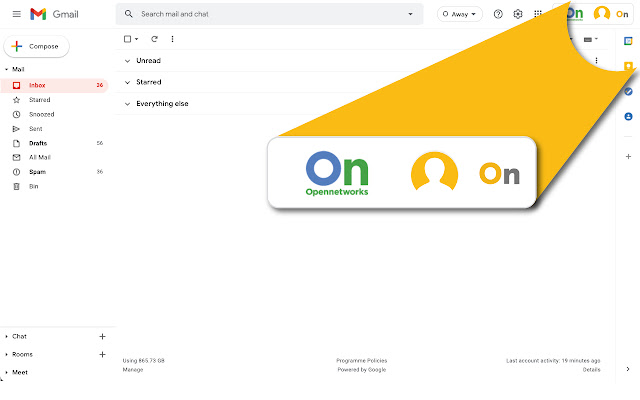Click the search magnifier icon
This screenshot has width=640, height=400.
pos(129,14)
